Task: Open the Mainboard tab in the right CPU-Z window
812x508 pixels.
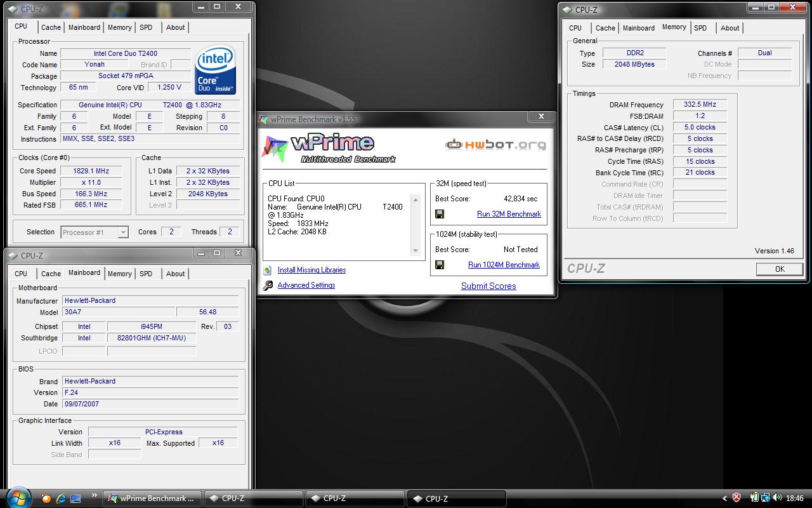Action: pos(639,28)
